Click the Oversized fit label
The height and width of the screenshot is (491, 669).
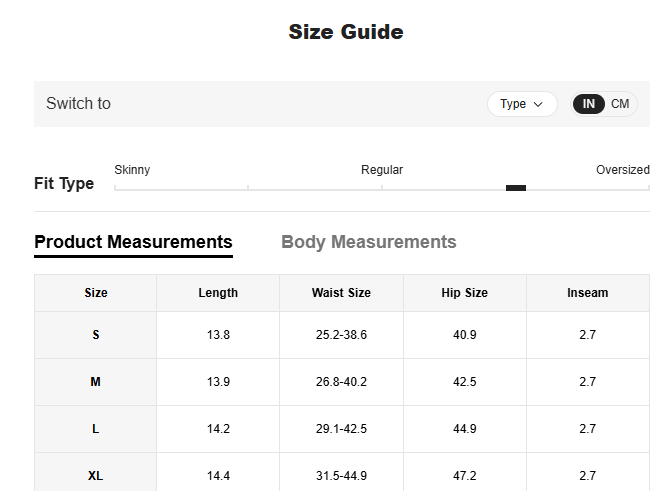click(622, 170)
